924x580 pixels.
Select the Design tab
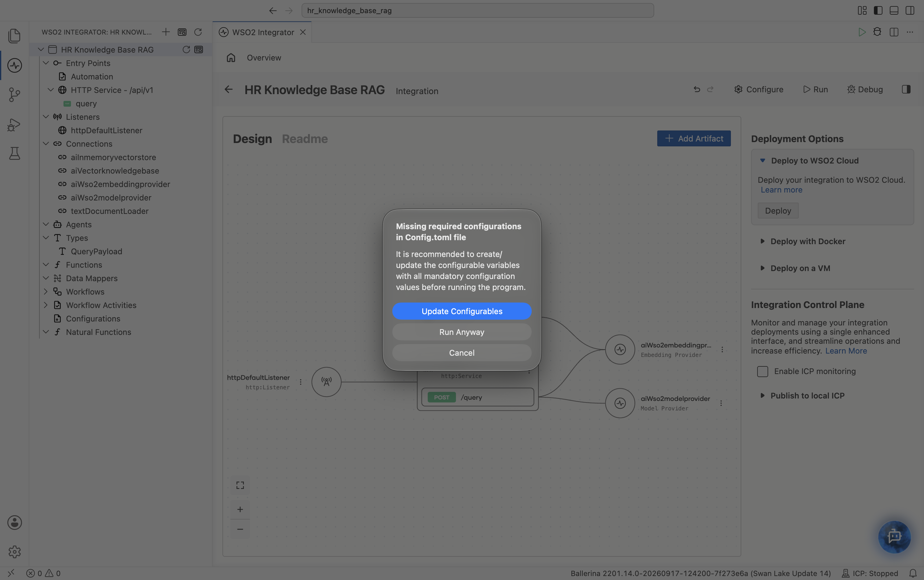(252, 139)
